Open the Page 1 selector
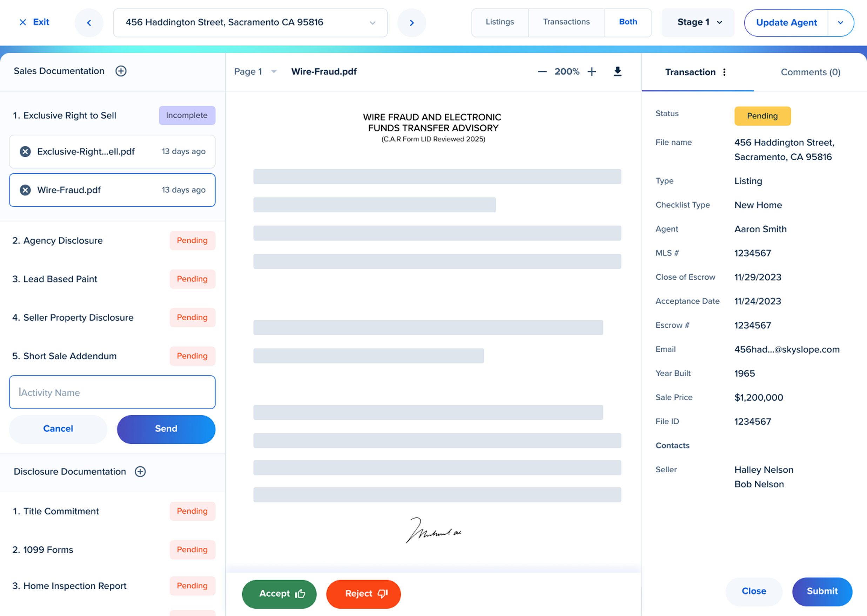 point(255,72)
